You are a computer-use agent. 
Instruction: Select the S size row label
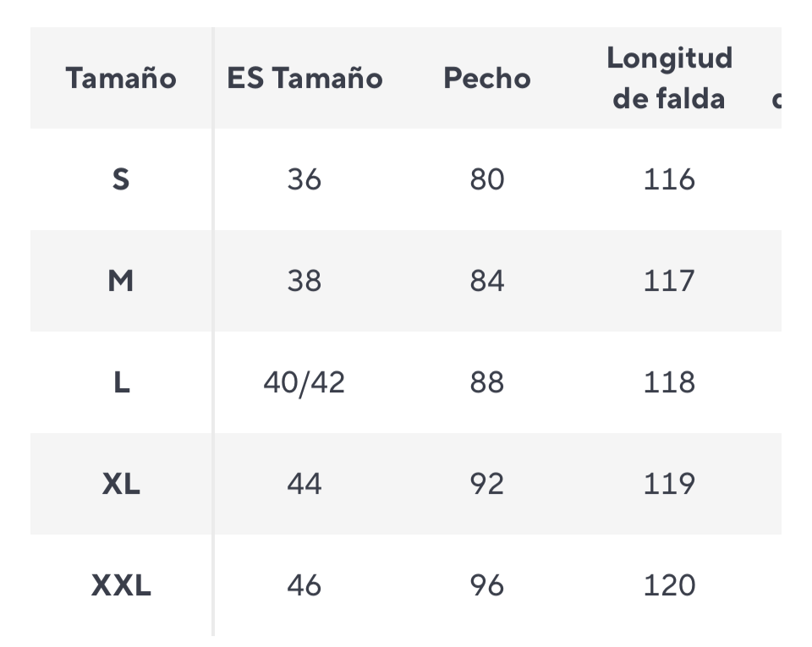[x=121, y=179]
